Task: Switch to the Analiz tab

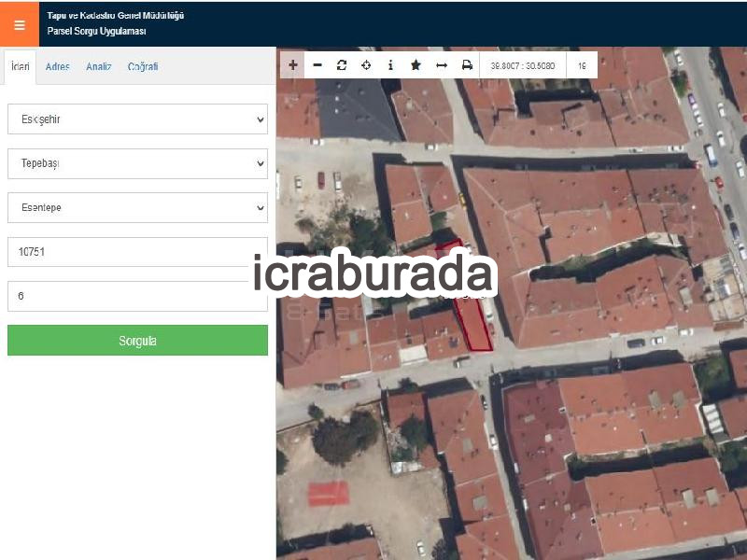Action: click(99, 66)
